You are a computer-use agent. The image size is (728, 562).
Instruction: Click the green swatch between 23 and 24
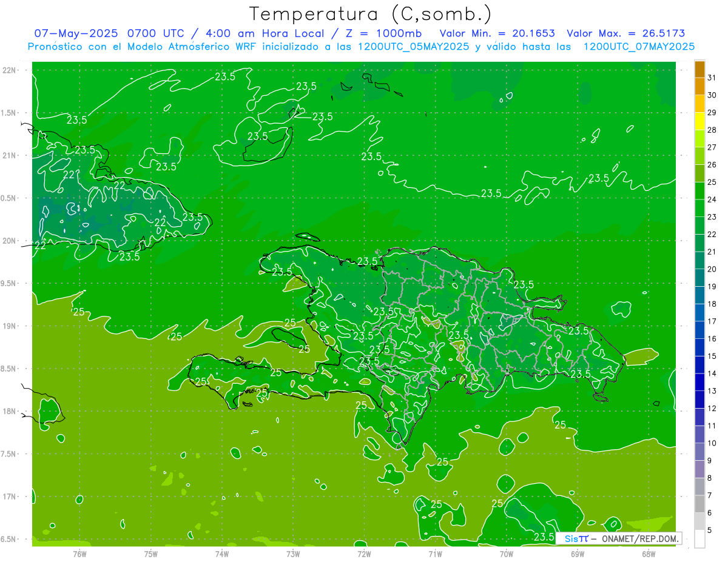[699, 209]
